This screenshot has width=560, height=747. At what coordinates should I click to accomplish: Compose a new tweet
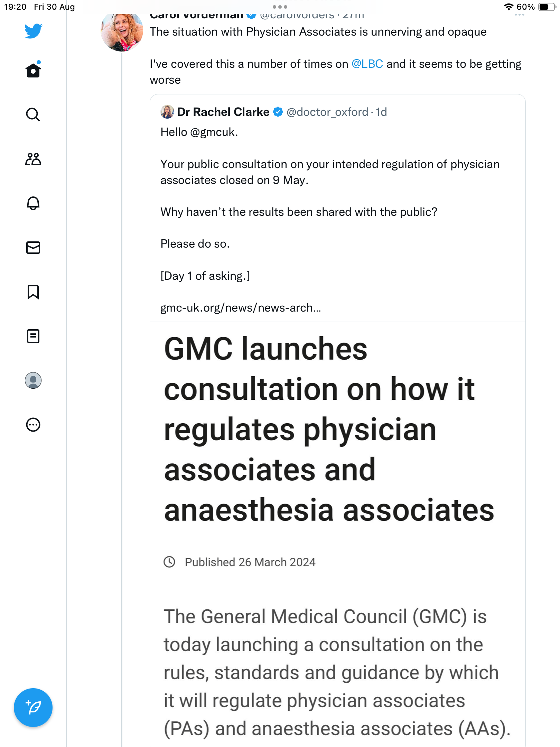tap(33, 708)
